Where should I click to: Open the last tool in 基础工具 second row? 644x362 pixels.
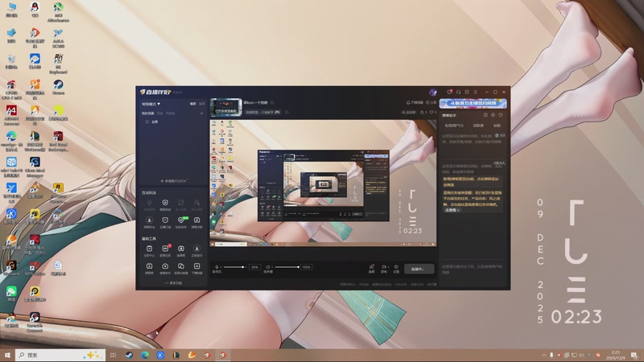196,269
